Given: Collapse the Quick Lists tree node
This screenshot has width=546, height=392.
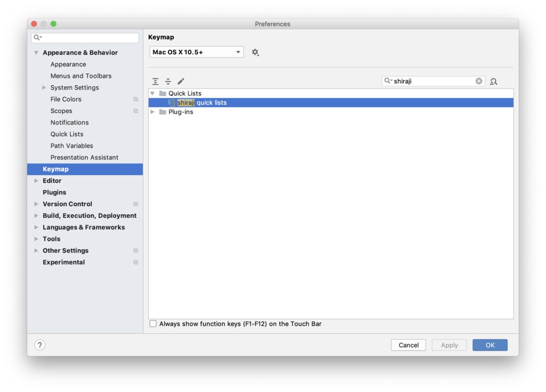Looking at the screenshot, I should [152, 93].
